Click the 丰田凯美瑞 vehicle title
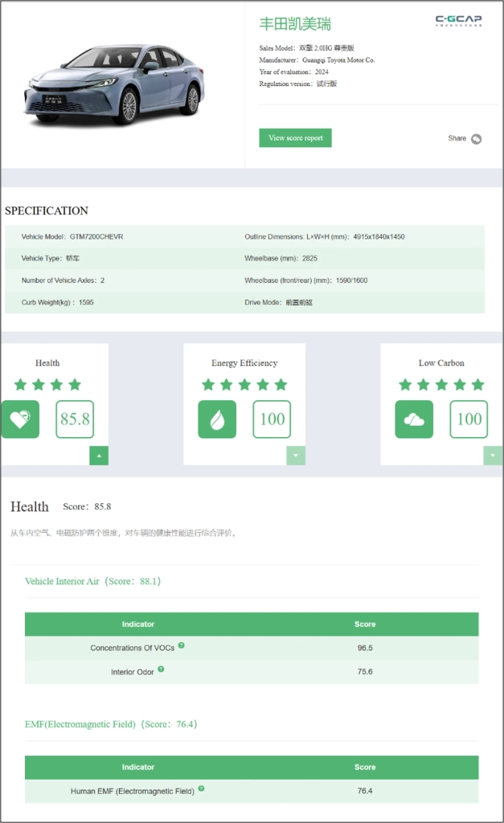This screenshot has height=823, width=504. click(295, 24)
